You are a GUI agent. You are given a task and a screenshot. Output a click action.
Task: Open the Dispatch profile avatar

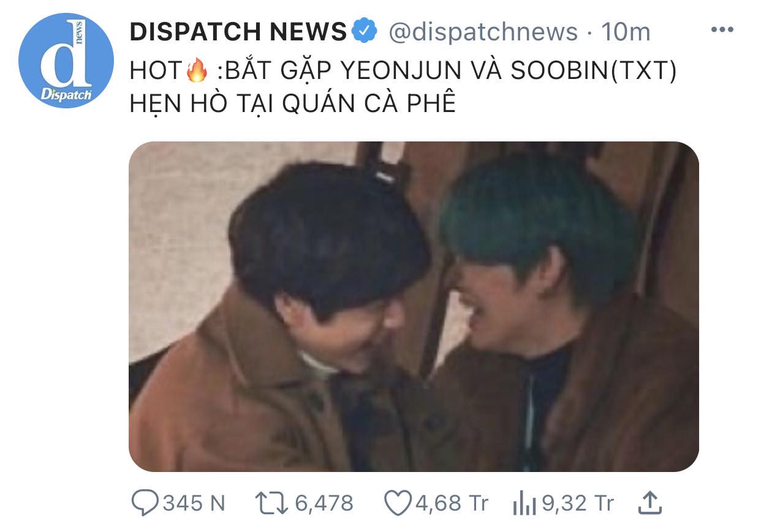[66, 60]
